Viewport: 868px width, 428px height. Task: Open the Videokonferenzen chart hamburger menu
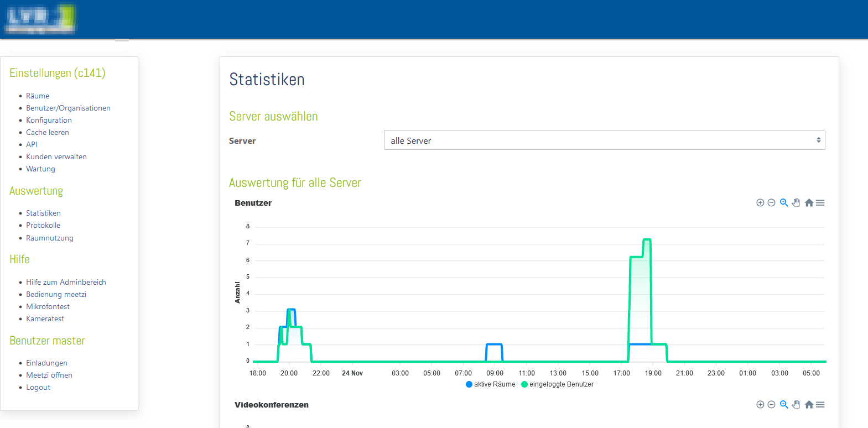pos(820,405)
